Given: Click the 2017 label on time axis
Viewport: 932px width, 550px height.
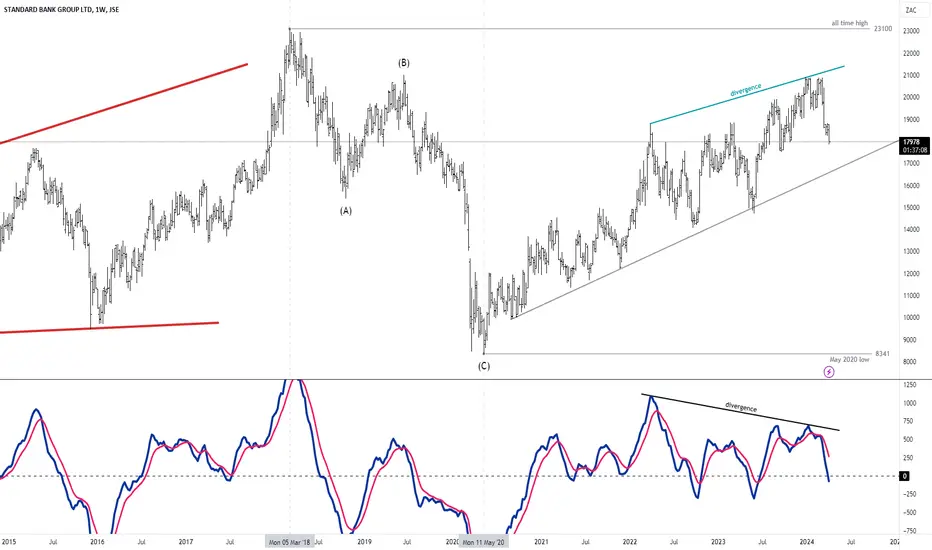Looking at the screenshot, I should [185, 542].
